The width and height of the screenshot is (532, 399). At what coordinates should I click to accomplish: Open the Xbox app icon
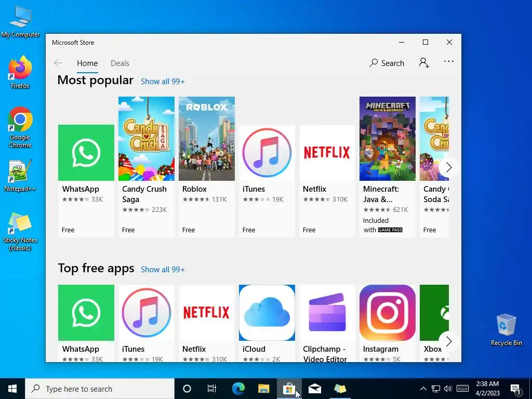tap(434, 312)
